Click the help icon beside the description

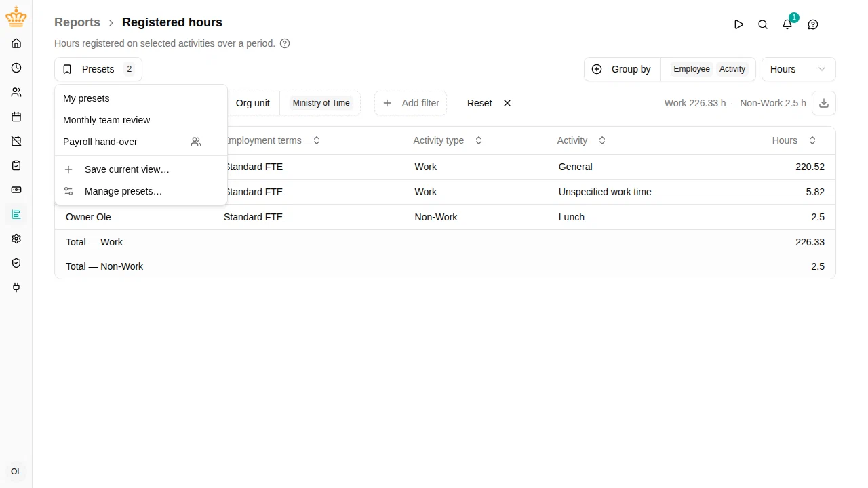(285, 43)
